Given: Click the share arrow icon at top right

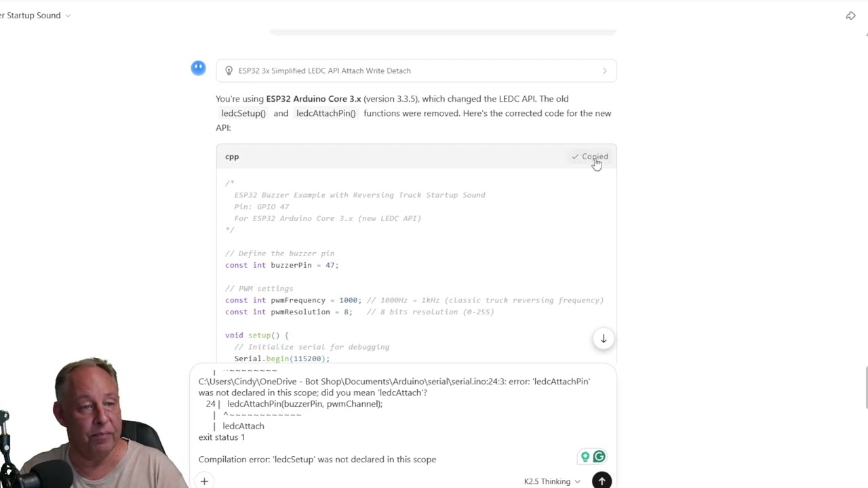Looking at the screenshot, I should point(850,16).
